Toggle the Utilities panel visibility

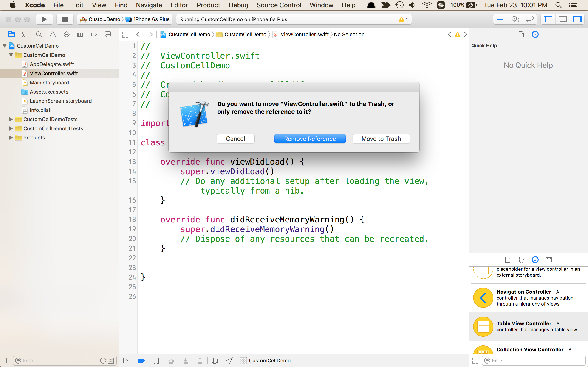tap(577, 19)
